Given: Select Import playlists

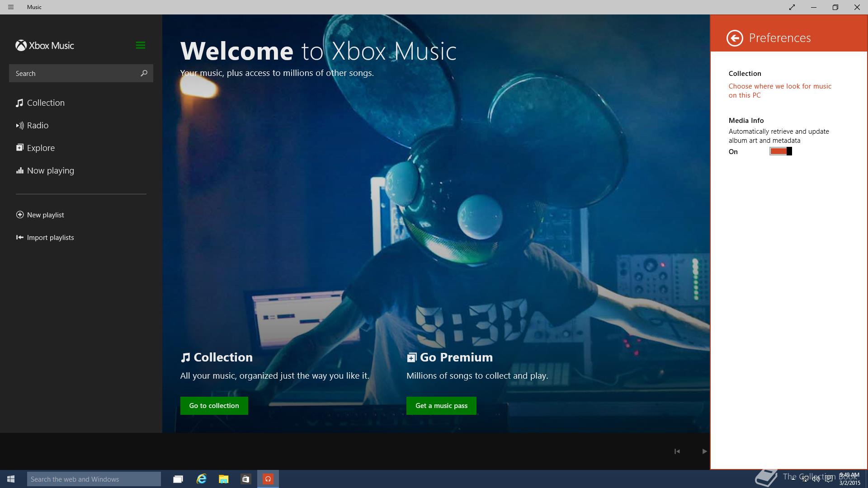Looking at the screenshot, I should (x=45, y=238).
